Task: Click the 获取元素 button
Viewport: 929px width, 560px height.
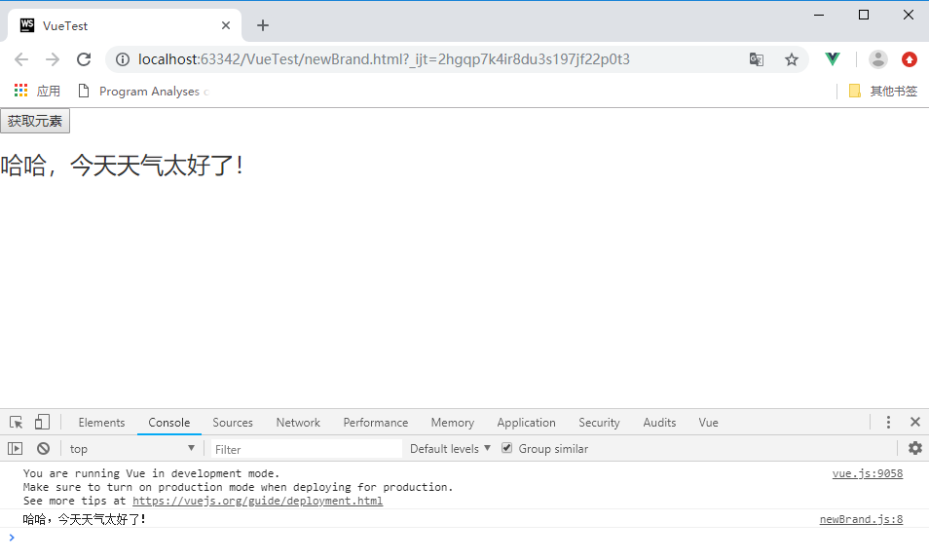Action: pos(35,121)
